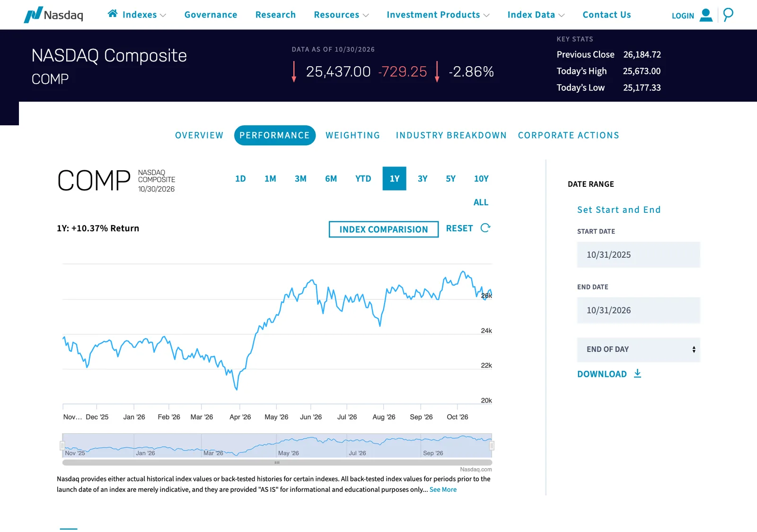757x532 pixels.
Task: Click Today's High value 25,673.00
Action: (642, 71)
